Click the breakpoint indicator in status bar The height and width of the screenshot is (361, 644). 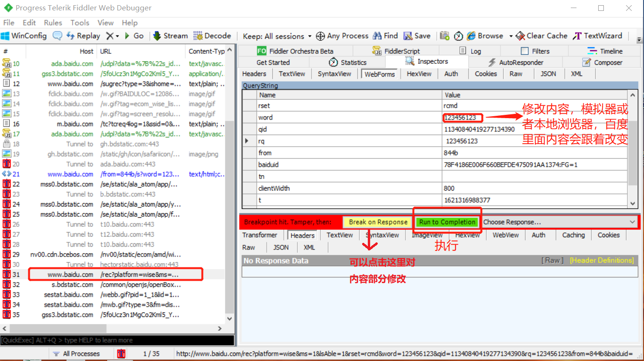point(121,353)
